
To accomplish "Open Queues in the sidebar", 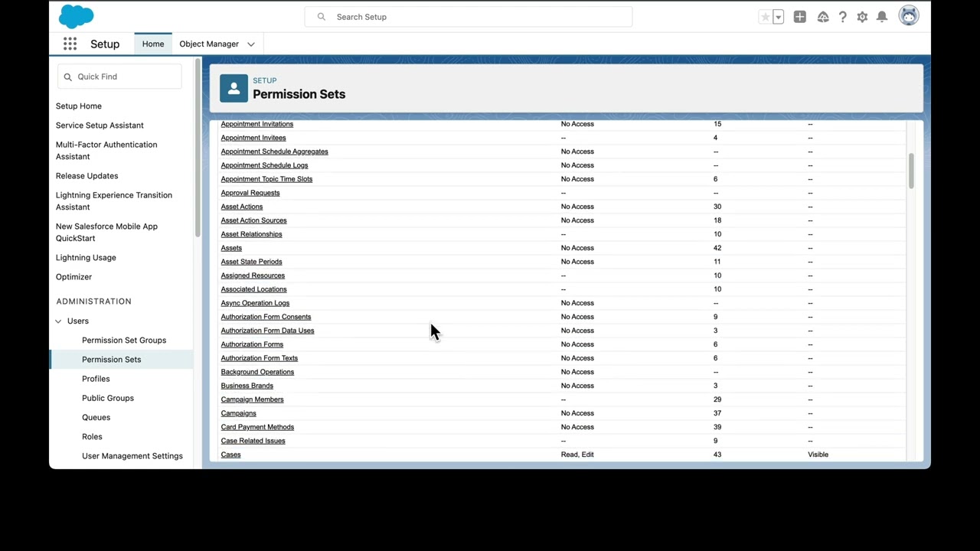I will (96, 418).
